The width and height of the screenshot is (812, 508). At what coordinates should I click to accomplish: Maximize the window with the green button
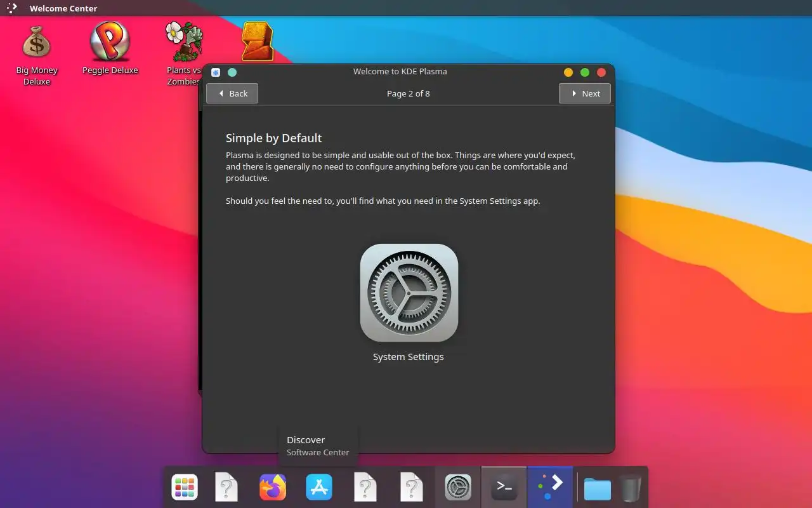(x=585, y=72)
